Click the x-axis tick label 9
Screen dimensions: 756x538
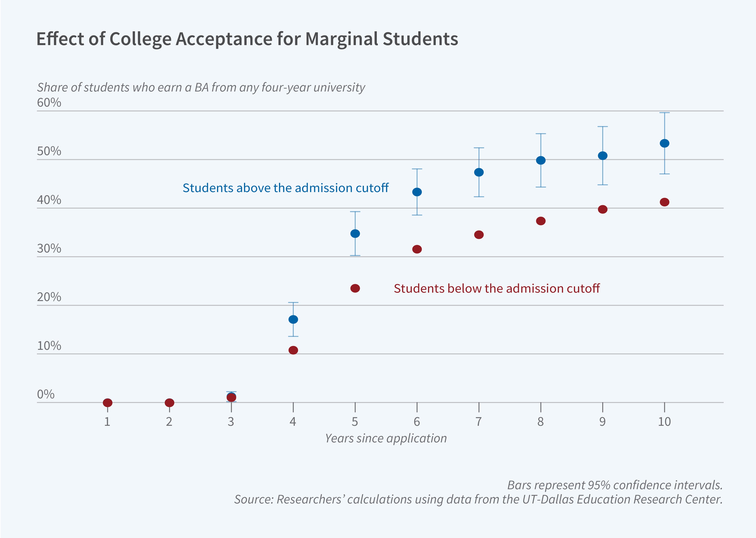[x=602, y=422]
